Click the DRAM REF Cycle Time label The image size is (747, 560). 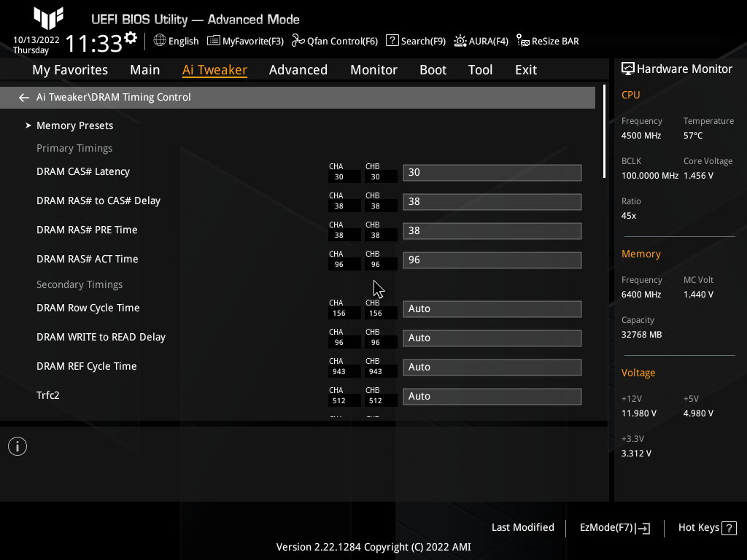[87, 366]
